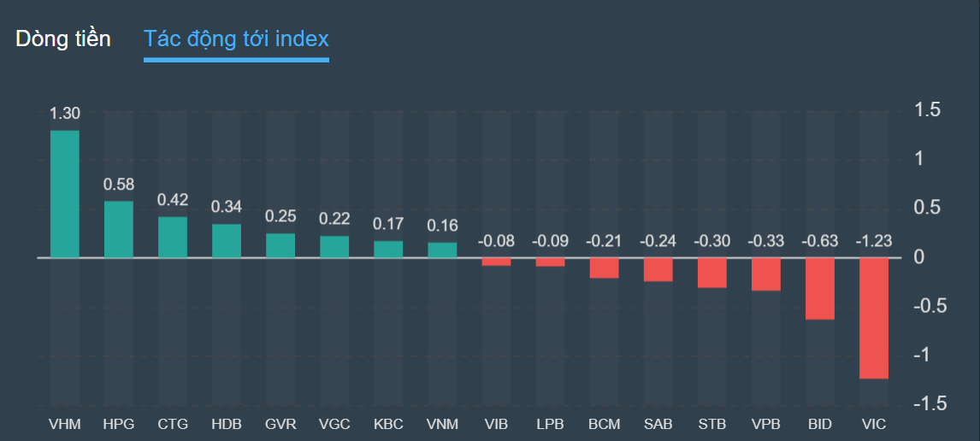Select the SAB red bar
The height and width of the screenshot is (441, 980).
(658, 269)
